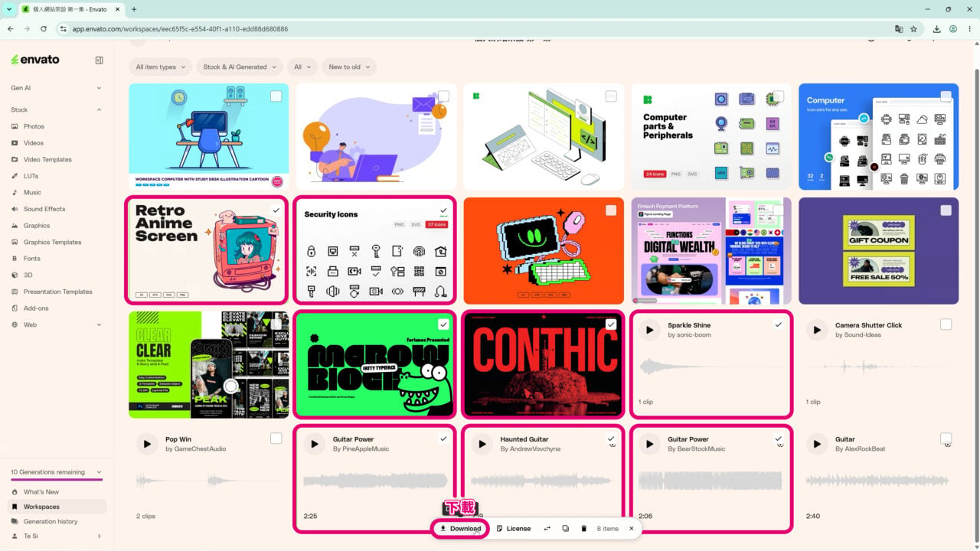The height and width of the screenshot is (551, 980).
Task: Play Camera Shutter Click sound
Action: [x=817, y=330]
